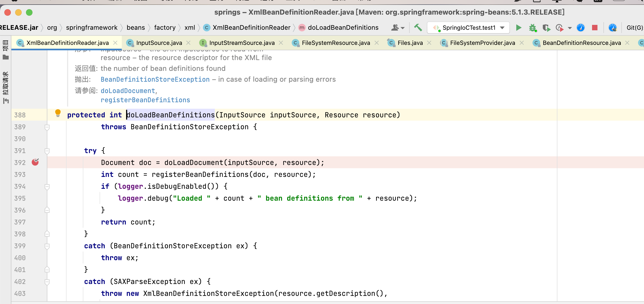644x304 pixels.
Task: Switch to the BeanDefinitionResource.java tab
Action: (x=581, y=43)
